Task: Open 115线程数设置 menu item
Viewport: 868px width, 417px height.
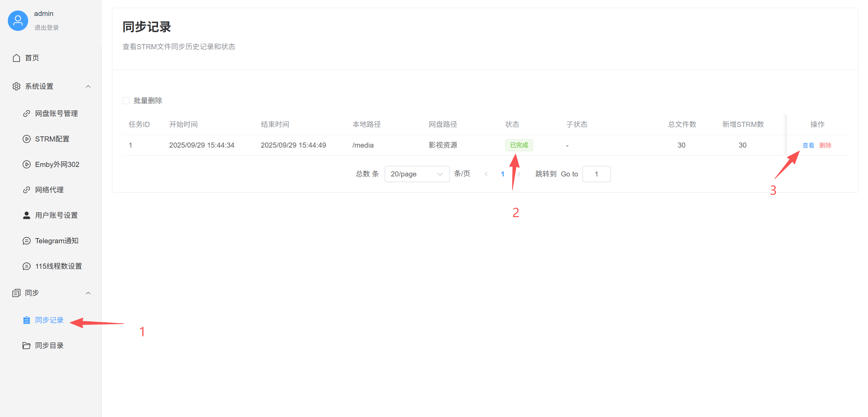Action: (x=58, y=266)
